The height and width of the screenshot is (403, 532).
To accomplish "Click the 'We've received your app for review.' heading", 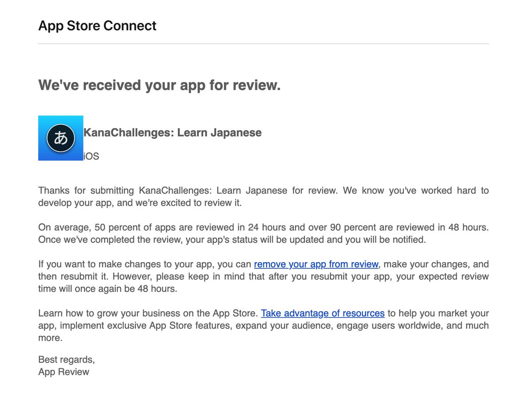I will [160, 85].
